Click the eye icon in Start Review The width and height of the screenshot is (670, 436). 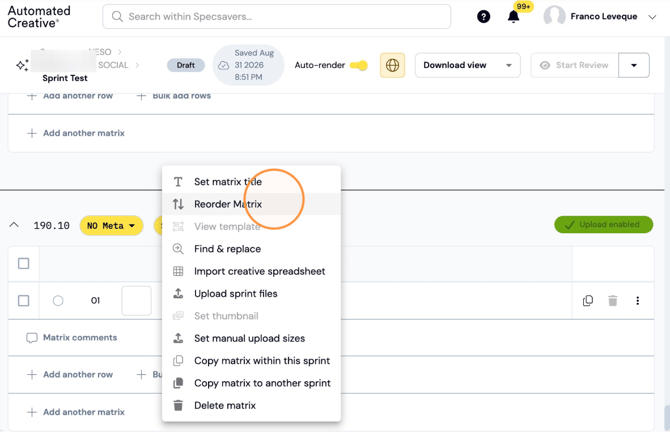tap(545, 65)
